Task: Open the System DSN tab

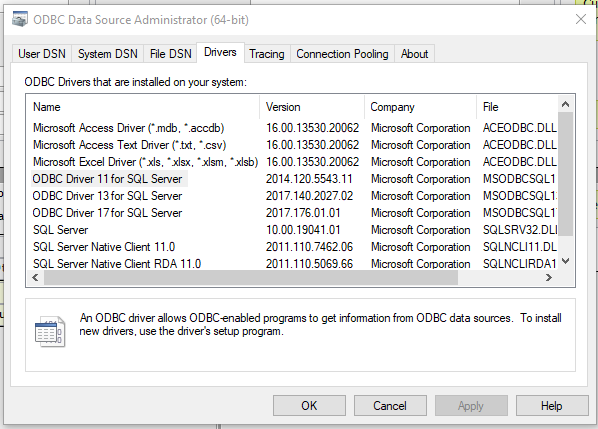Action: 108,54
